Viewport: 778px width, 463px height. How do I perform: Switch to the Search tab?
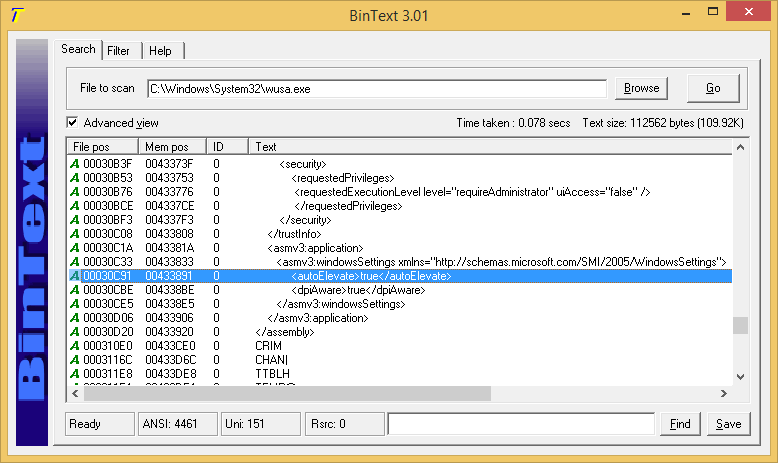point(78,49)
